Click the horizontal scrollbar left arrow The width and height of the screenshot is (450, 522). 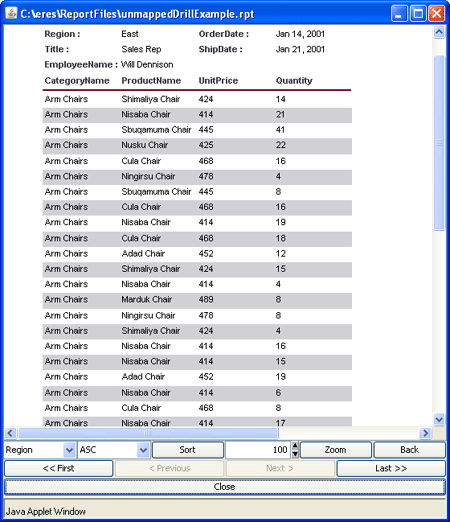pos(10,433)
